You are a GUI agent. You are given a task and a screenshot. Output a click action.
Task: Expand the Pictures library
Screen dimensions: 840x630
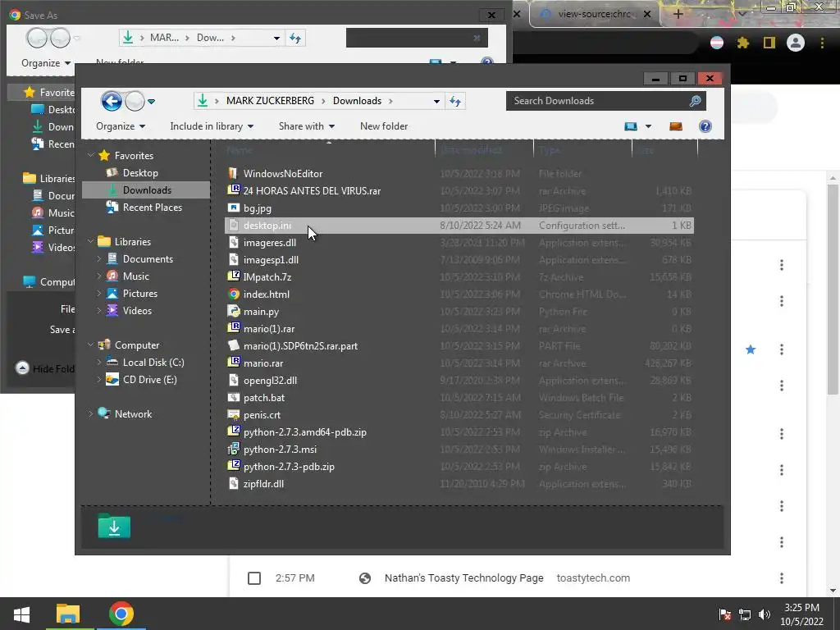click(x=98, y=293)
